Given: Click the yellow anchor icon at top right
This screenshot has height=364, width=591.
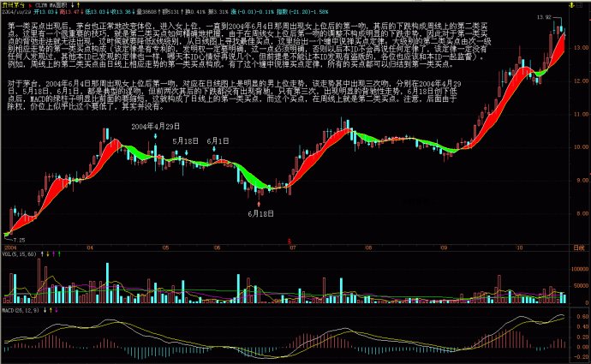Looking at the screenshot, I should coord(572,5).
